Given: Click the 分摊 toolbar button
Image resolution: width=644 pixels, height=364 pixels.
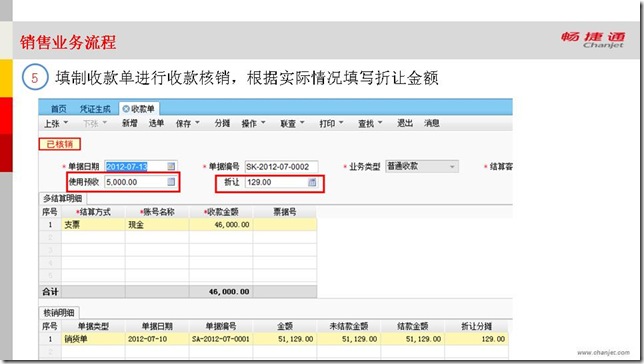Looking at the screenshot, I should point(222,123).
